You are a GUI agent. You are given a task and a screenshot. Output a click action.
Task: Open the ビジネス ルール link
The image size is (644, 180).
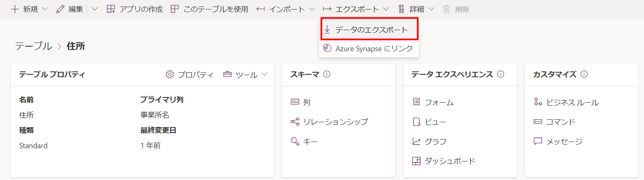pos(572,102)
